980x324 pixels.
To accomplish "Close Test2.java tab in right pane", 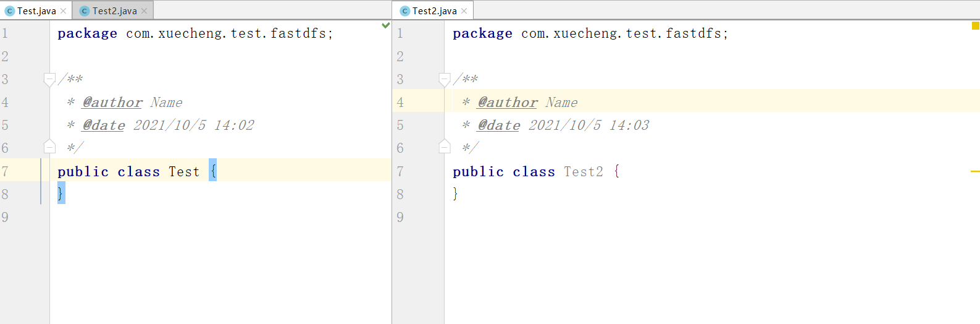I will pyautogui.click(x=464, y=11).
